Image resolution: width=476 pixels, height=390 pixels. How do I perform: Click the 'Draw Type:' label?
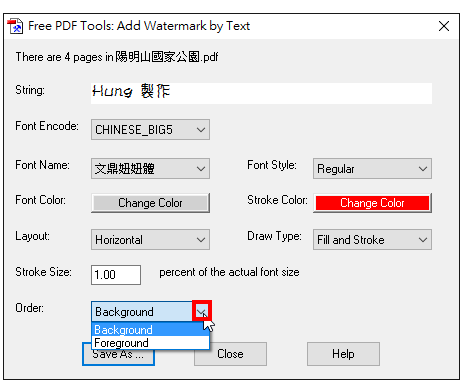(x=274, y=236)
